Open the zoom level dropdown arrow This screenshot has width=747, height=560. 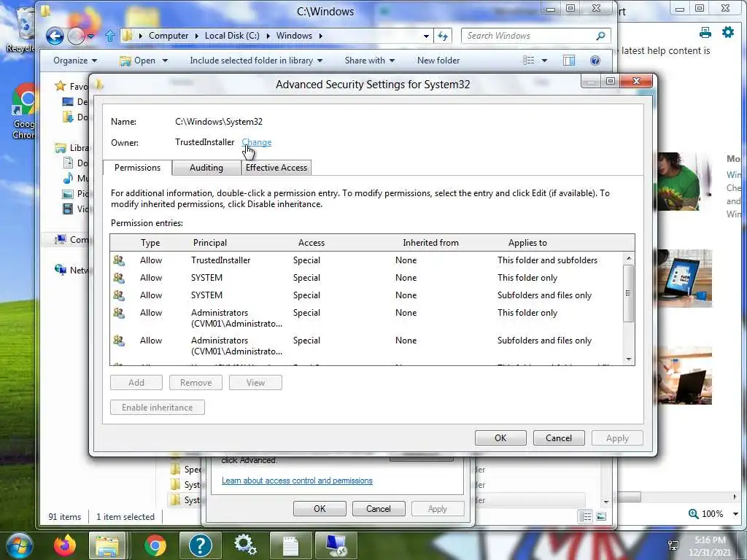(735, 514)
